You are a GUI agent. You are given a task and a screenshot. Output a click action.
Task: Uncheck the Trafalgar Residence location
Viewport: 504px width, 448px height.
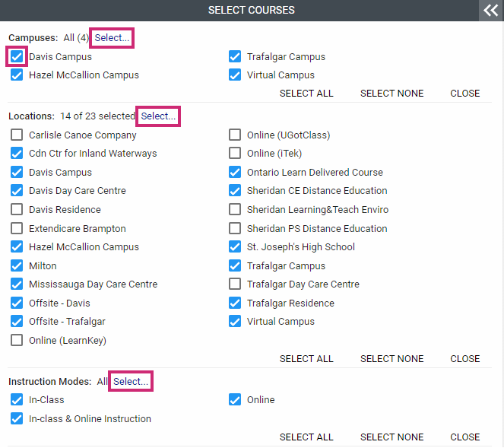coord(235,303)
